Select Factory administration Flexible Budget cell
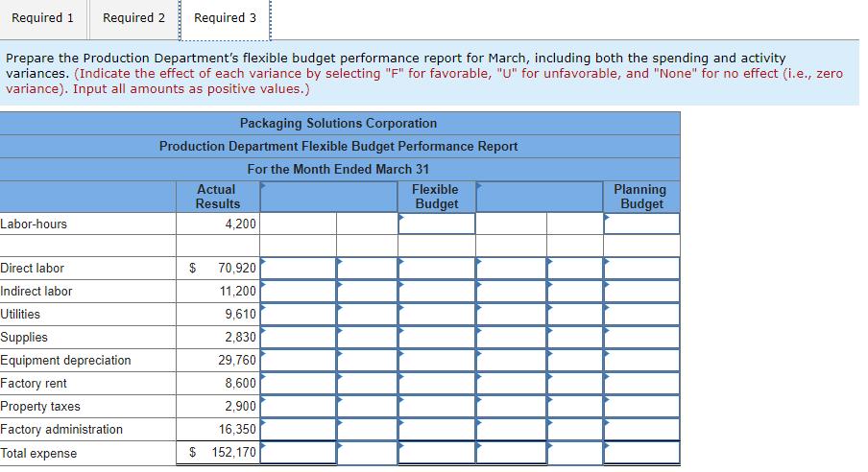This screenshot has width=868, height=472. [x=437, y=430]
